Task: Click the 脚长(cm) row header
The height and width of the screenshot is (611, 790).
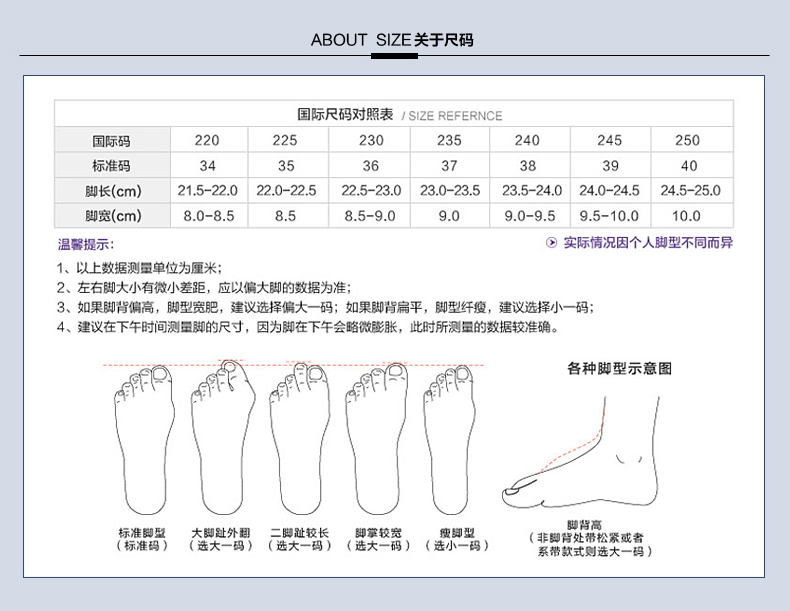Action: [112, 191]
